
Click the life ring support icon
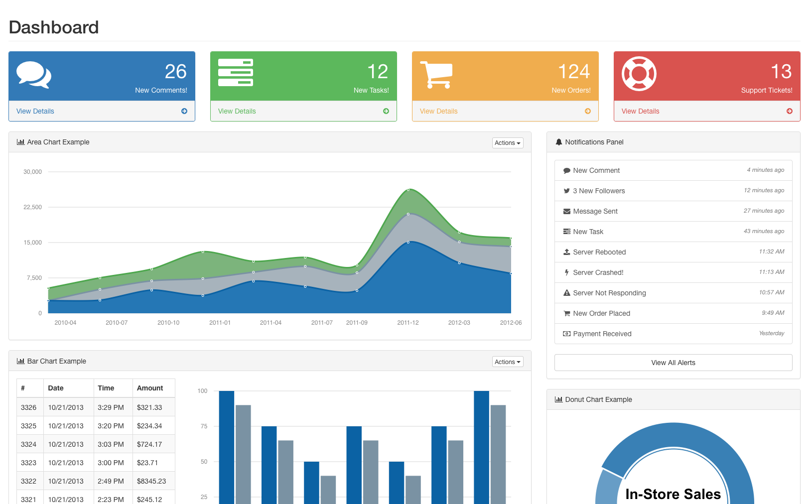[x=639, y=74]
